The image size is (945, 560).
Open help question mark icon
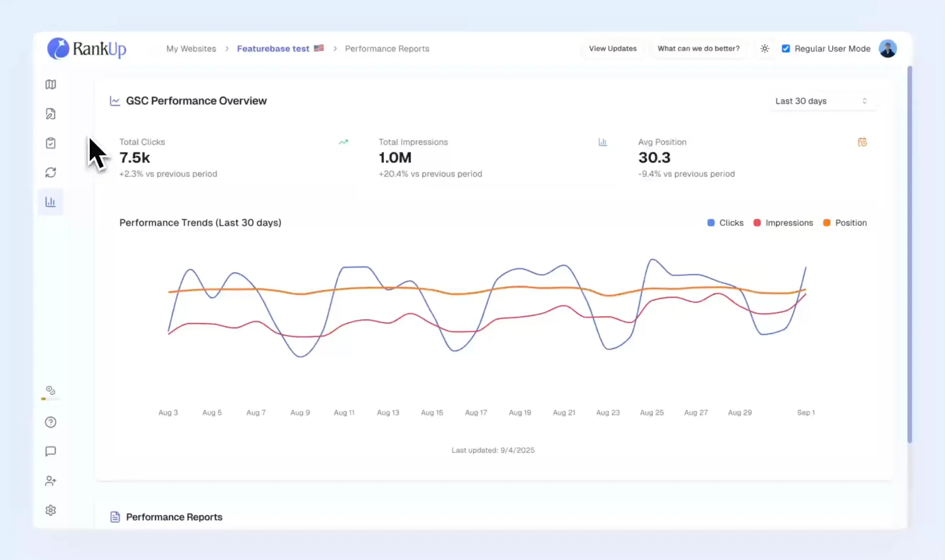coord(51,422)
